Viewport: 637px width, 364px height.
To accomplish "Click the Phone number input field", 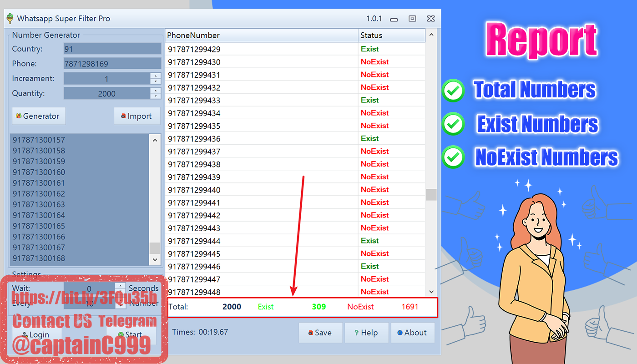I will [112, 64].
